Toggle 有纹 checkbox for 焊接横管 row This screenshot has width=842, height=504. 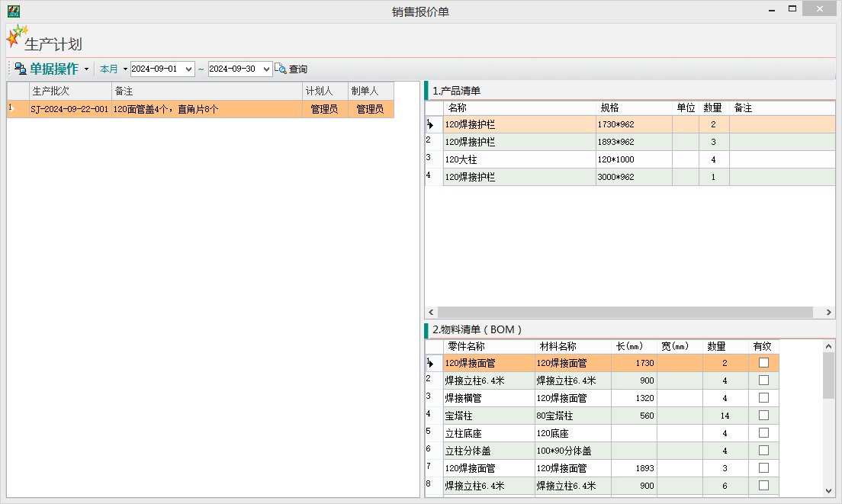763,398
